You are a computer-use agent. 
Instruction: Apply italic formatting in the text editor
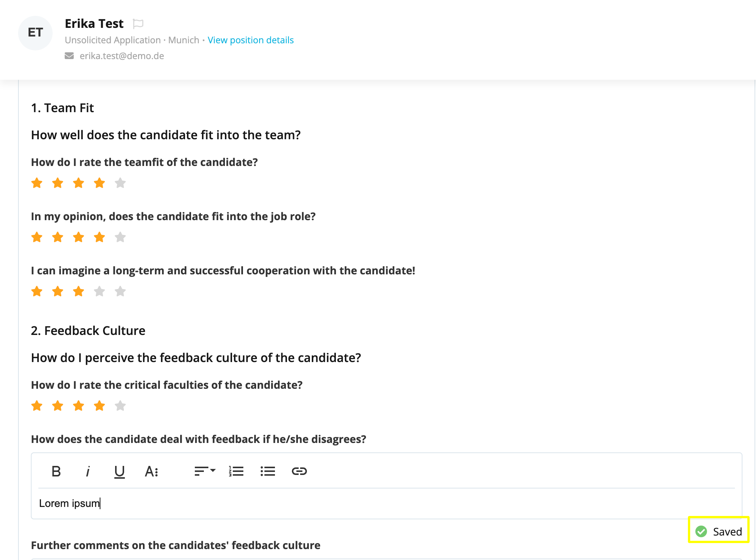point(88,471)
